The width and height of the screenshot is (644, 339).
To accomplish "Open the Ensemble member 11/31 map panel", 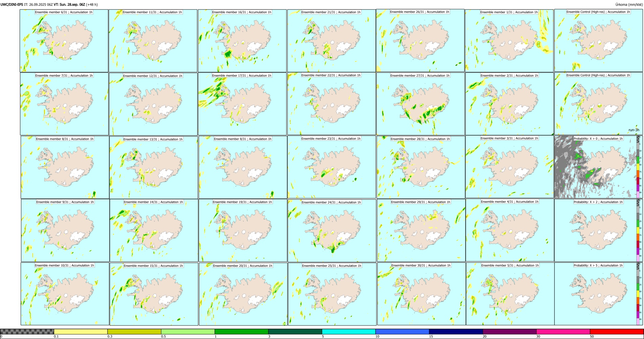I will click(153, 41).
